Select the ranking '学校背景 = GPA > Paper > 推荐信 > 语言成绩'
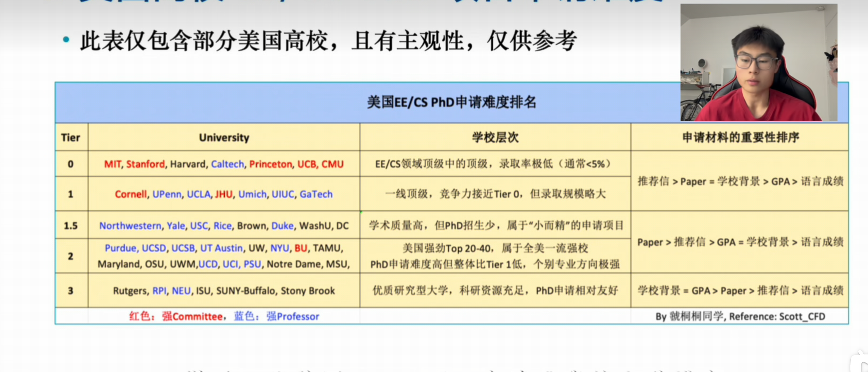Image resolution: width=868 pixels, height=372 pixels. click(740, 291)
